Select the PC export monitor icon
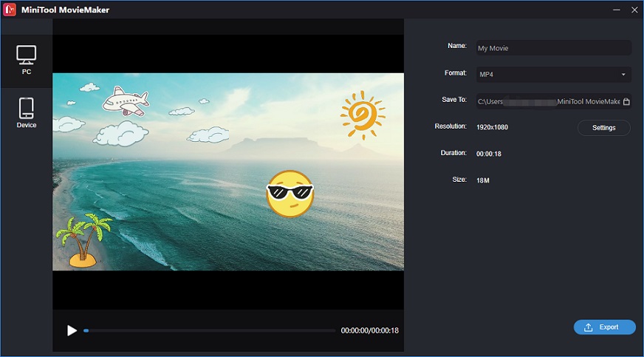The height and width of the screenshot is (357, 644). coord(27,55)
